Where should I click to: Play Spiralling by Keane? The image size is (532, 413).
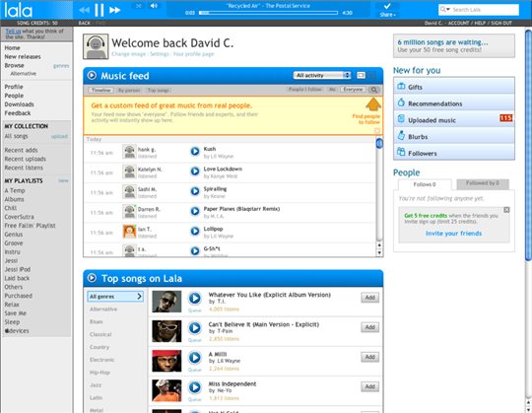[x=195, y=191]
